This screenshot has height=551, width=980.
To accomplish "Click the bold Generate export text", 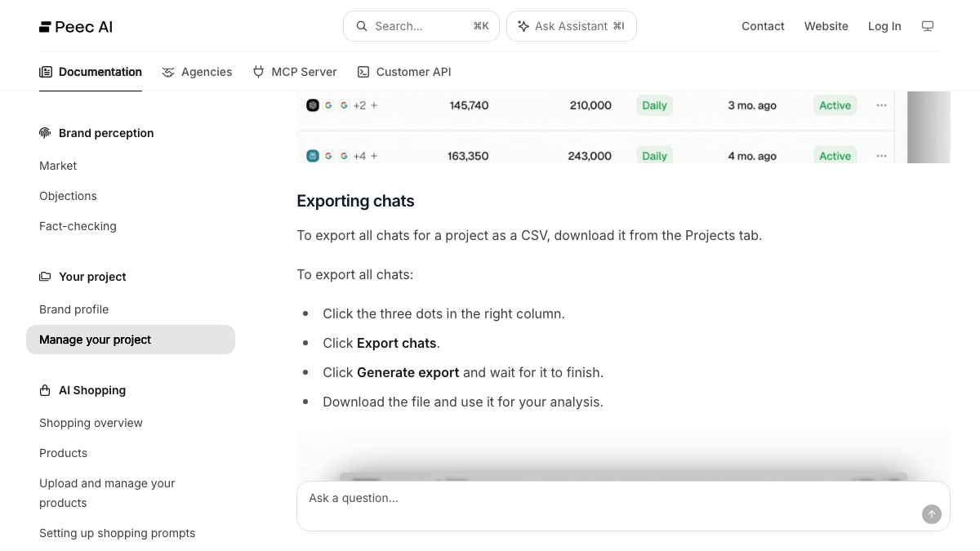I will 408,372.
